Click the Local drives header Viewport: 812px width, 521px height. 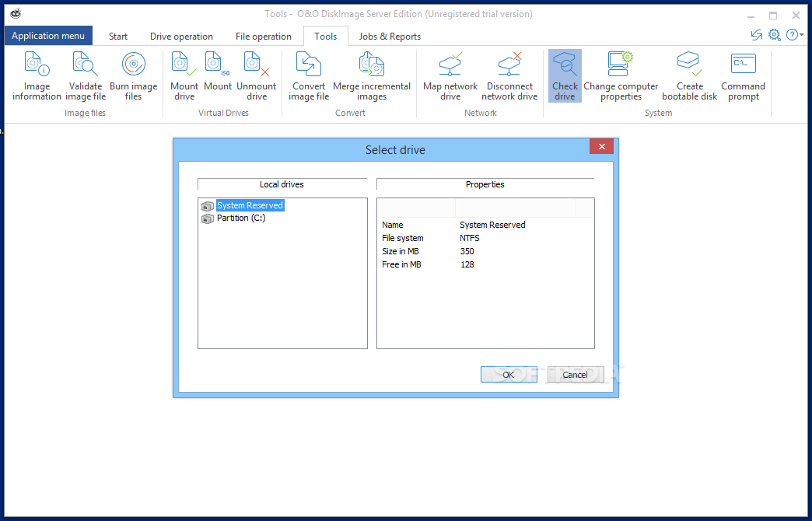282,184
